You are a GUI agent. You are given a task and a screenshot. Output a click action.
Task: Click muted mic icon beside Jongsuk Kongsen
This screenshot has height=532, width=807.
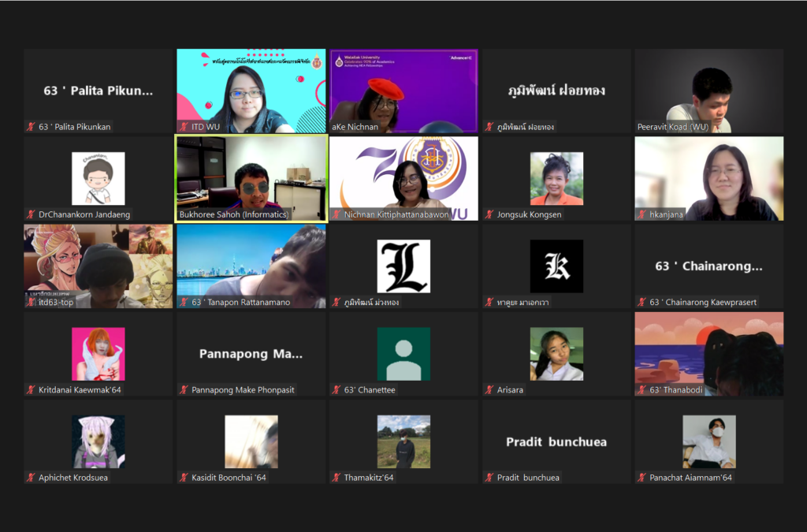[489, 214]
